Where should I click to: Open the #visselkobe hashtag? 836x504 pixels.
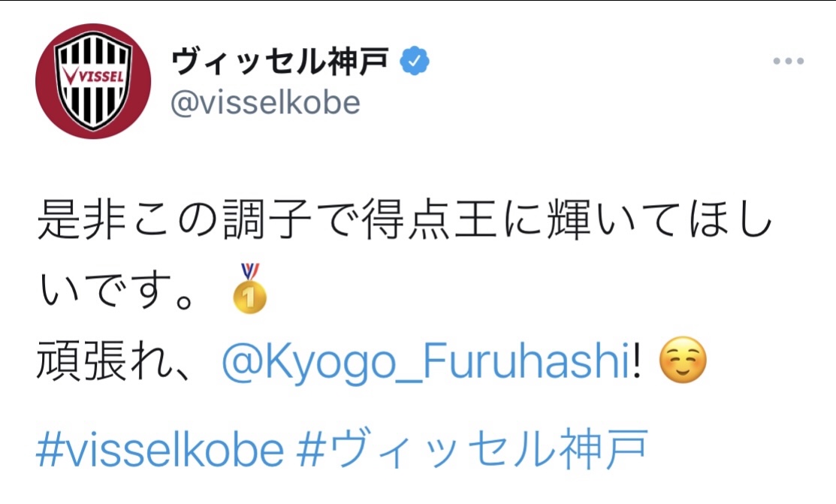tap(160, 450)
